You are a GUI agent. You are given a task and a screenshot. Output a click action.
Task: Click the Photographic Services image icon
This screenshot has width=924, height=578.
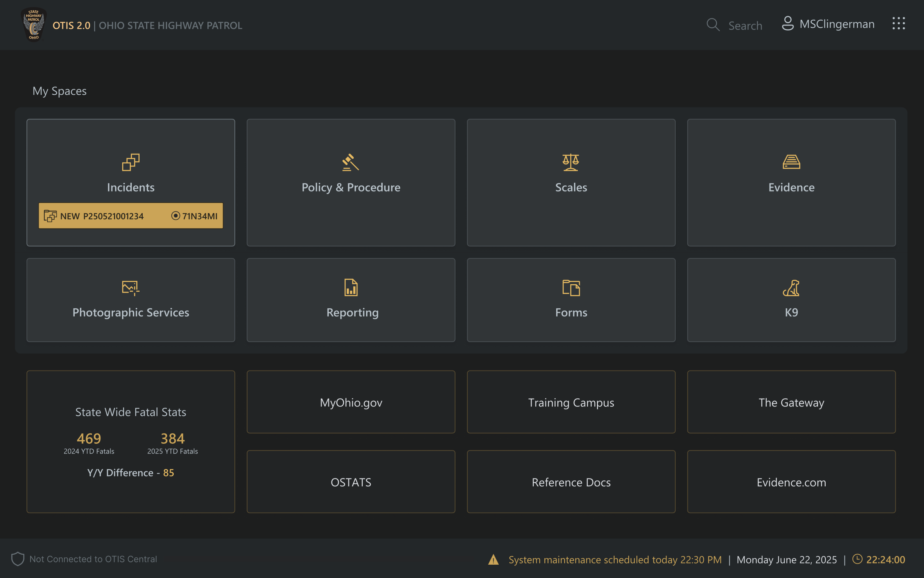click(130, 287)
